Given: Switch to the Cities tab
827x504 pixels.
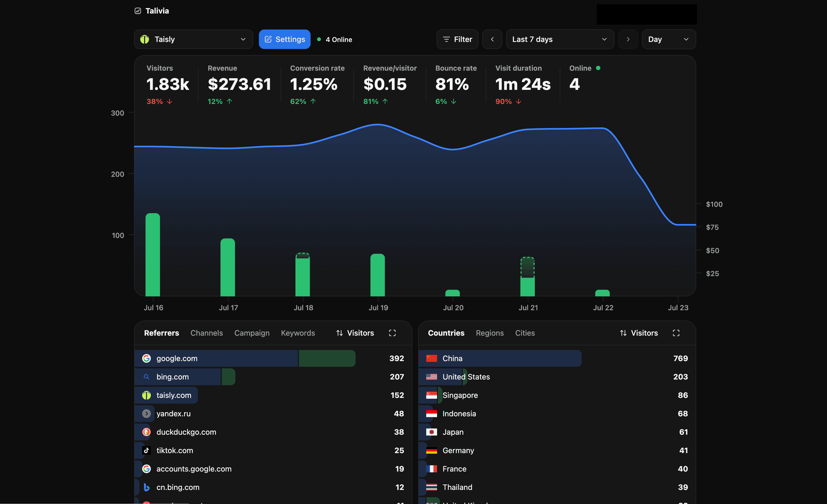Looking at the screenshot, I should (525, 333).
